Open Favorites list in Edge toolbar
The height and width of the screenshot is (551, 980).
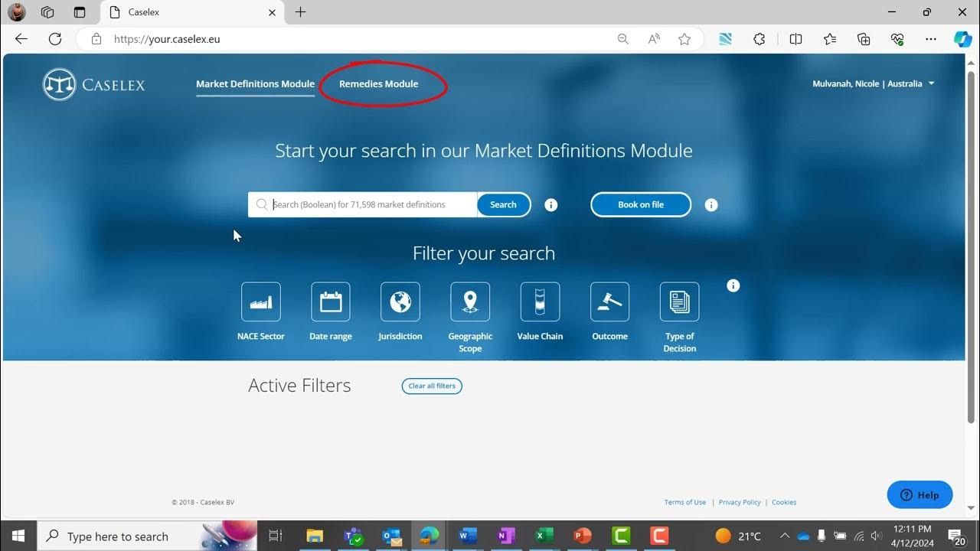(x=830, y=39)
